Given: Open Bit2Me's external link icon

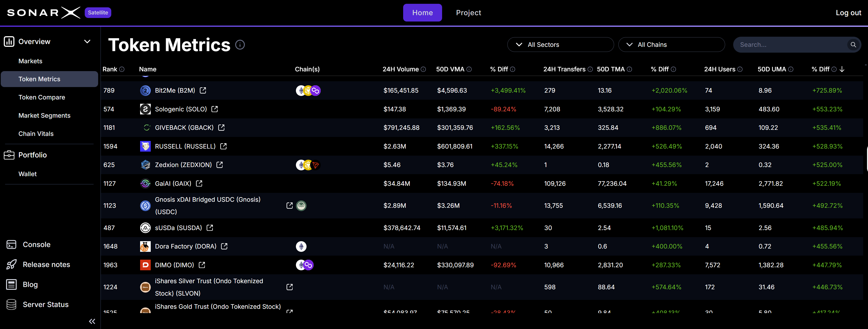Looking at the screenshot, I should (203, 90).
